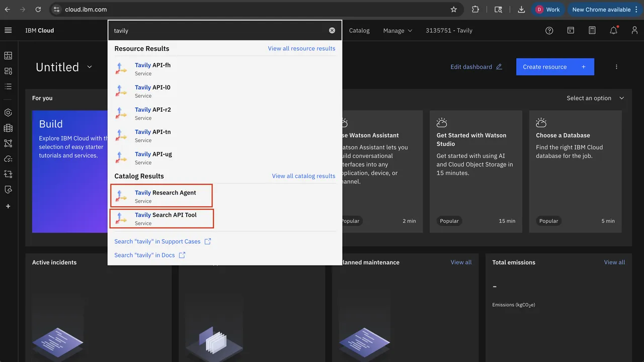Click the dashboard overflow three-dot menu
Screen dimensions: 644x362
coord(616,67)
